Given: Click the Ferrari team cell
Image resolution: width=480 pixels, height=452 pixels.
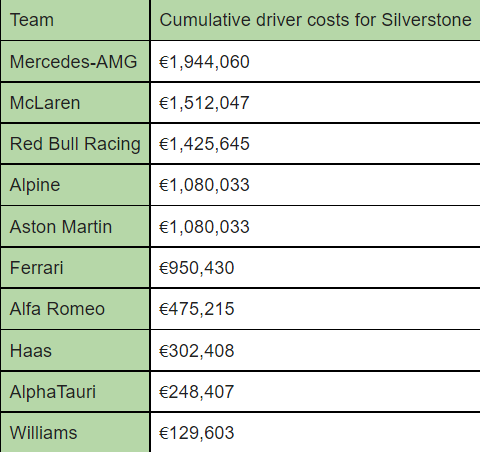Looking at the screenshot, I should pos(75,268).
